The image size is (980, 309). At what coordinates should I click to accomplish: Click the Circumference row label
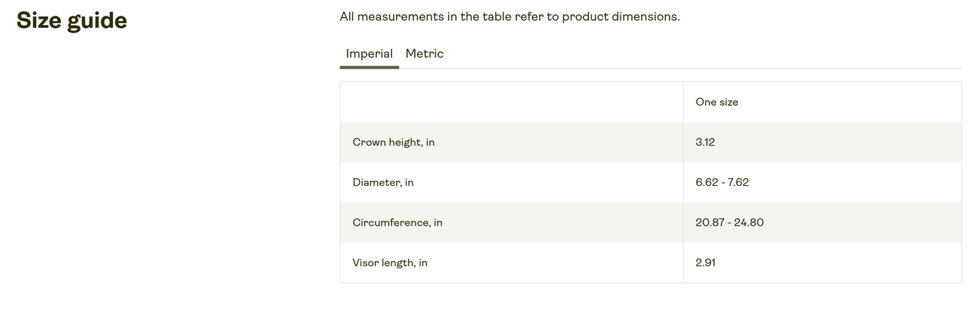(397, 222)
